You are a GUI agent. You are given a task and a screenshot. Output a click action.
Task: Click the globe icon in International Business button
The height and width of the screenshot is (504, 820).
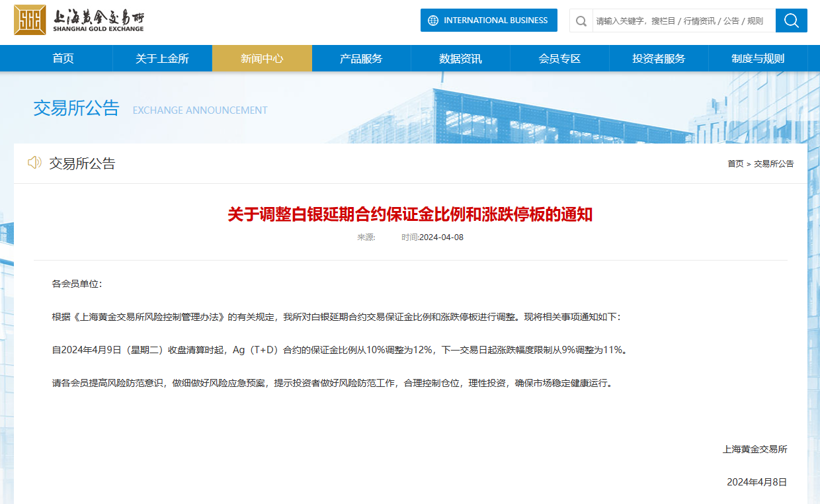(x=433, y=21)
